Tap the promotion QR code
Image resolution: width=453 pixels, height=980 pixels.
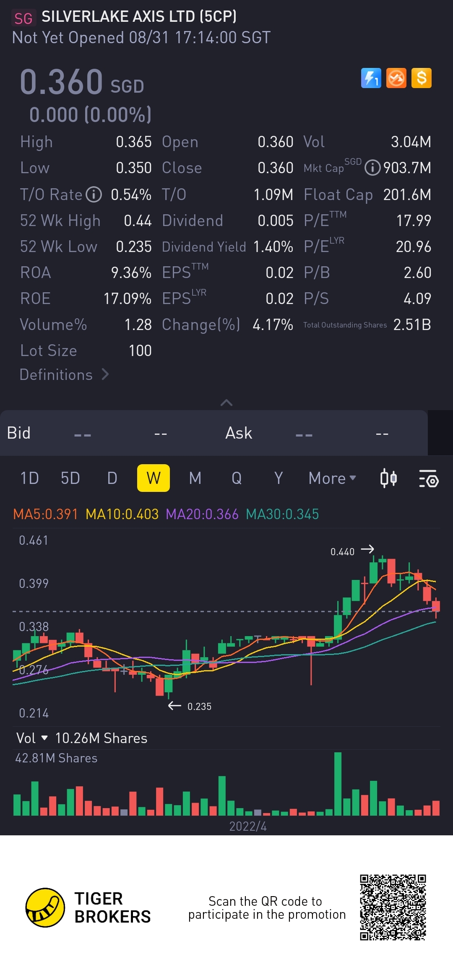coord(393,907)
